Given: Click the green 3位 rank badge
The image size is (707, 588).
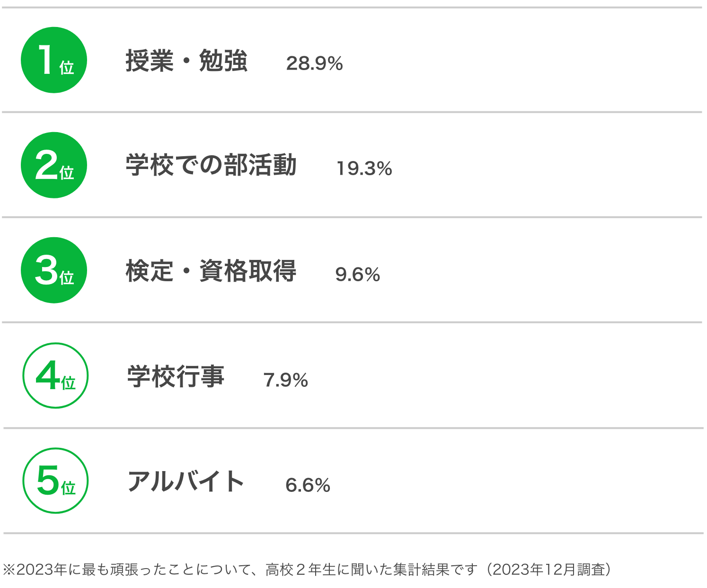Looking at the screenshot, I should 54,270.
